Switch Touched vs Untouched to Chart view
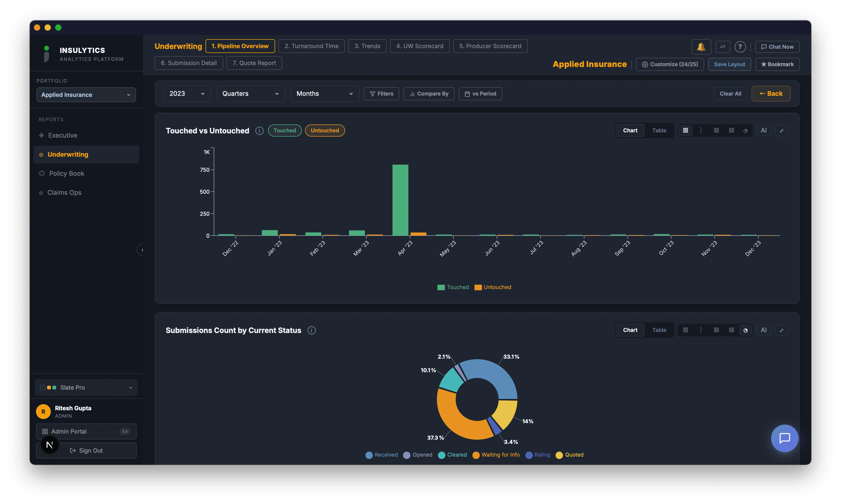The image size is (841, 504). pos(630,130)
